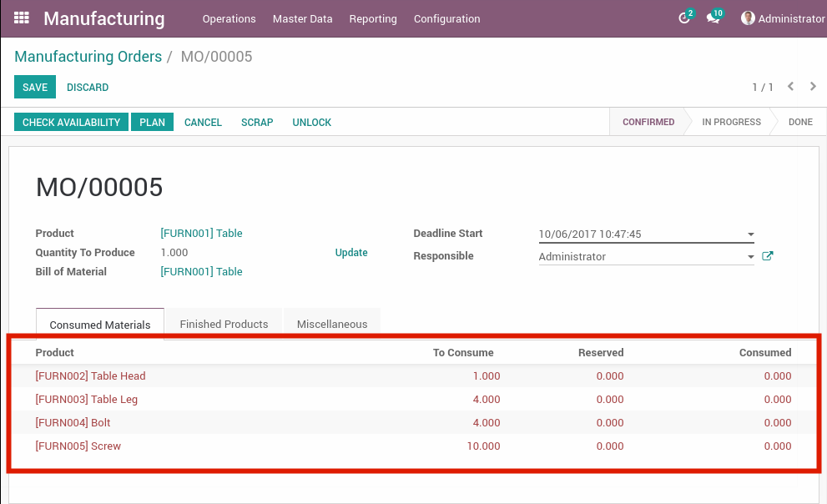Sort by the Reserved column header
This screenshot has width=827, height=504.
click(601, 353)
